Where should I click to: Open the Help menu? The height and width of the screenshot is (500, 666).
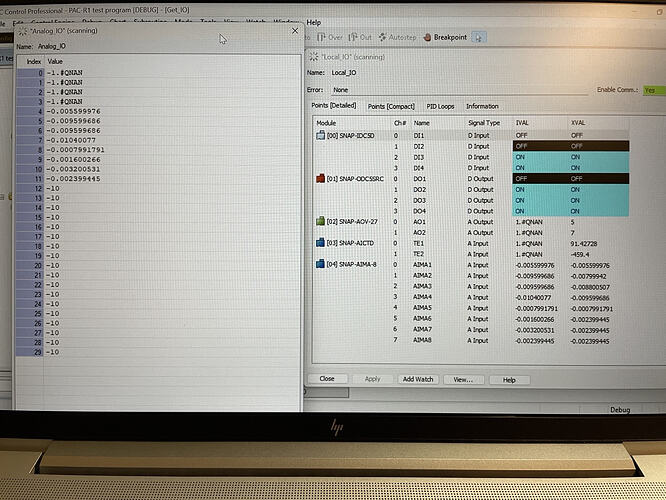click(x=313, y=23)
